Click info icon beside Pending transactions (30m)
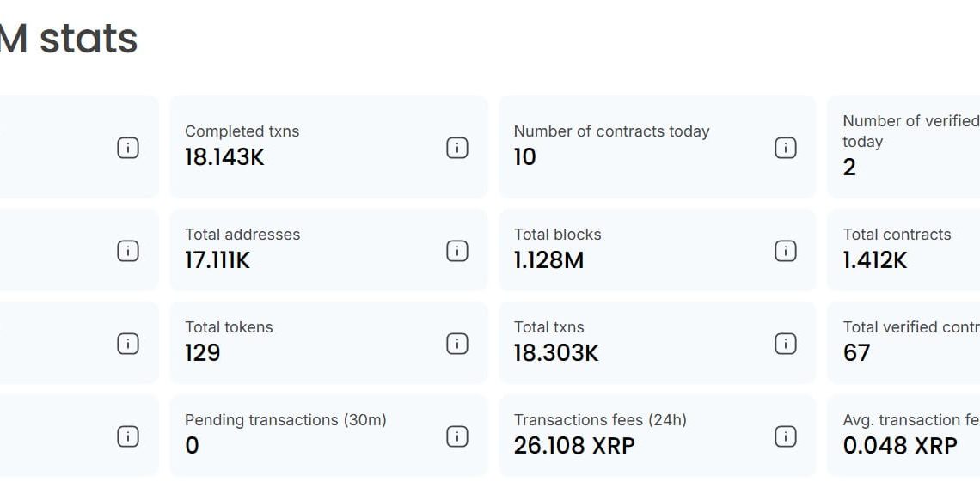980x488 pixels. pyautogui.click(x=457, y=436)
